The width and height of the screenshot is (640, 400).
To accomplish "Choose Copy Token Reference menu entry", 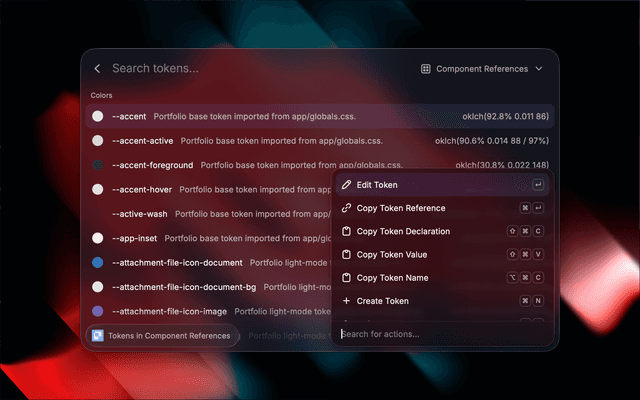I will click(x=442, y=208).
